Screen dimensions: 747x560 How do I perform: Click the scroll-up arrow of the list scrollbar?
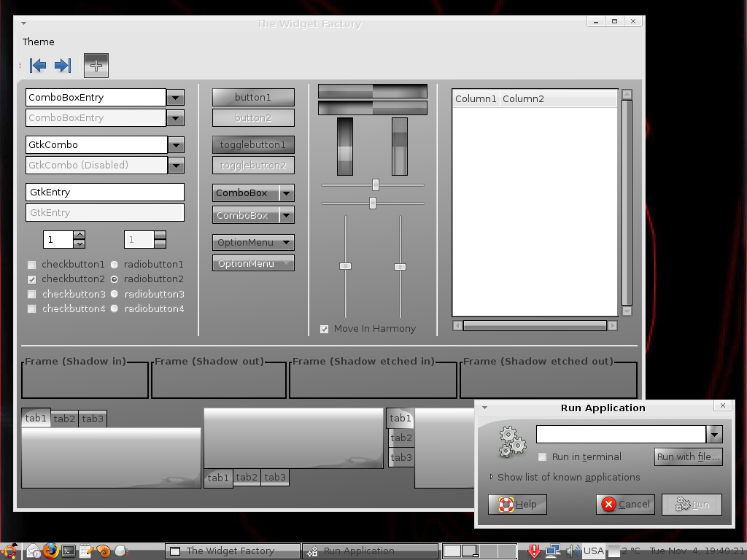[627, 94]
